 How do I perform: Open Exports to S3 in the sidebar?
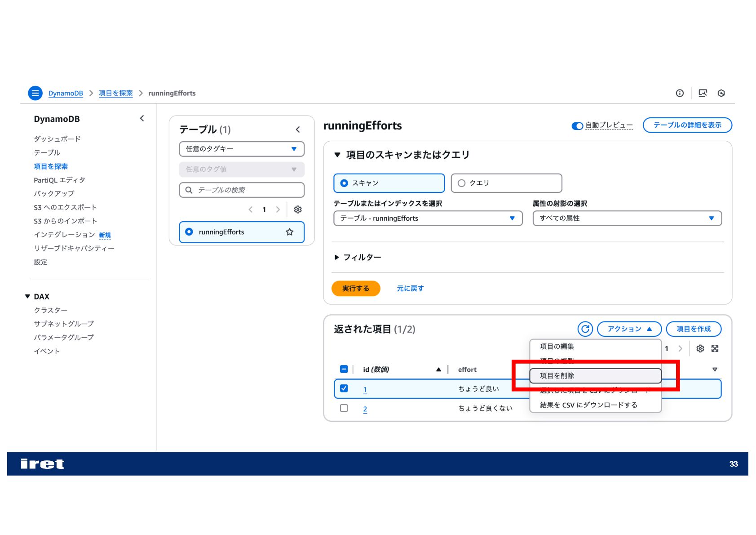pos(66,208)
